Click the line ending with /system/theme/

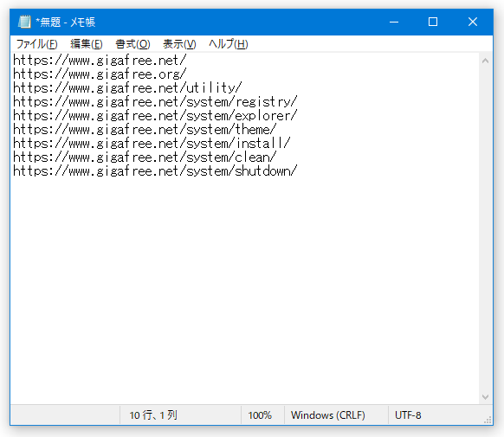(x=145, y=130)
